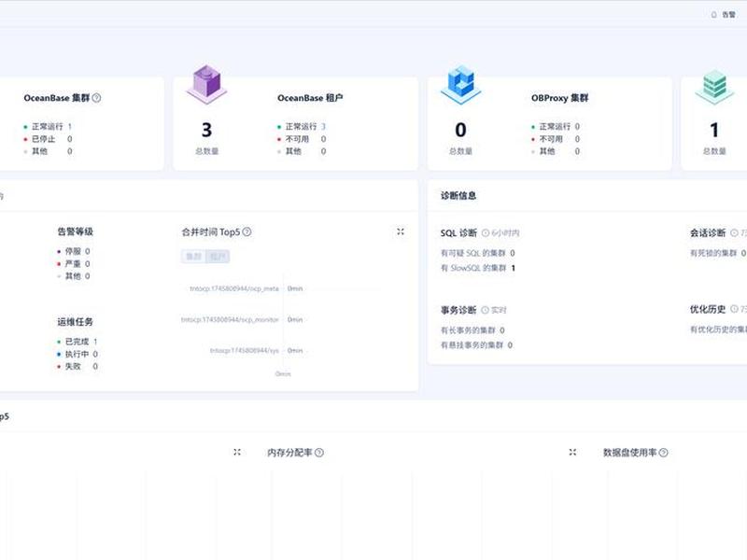Screen dimensions: 747x560
Task: Switch 合并时间 Top5 to 集群 view
Action: 193,256
